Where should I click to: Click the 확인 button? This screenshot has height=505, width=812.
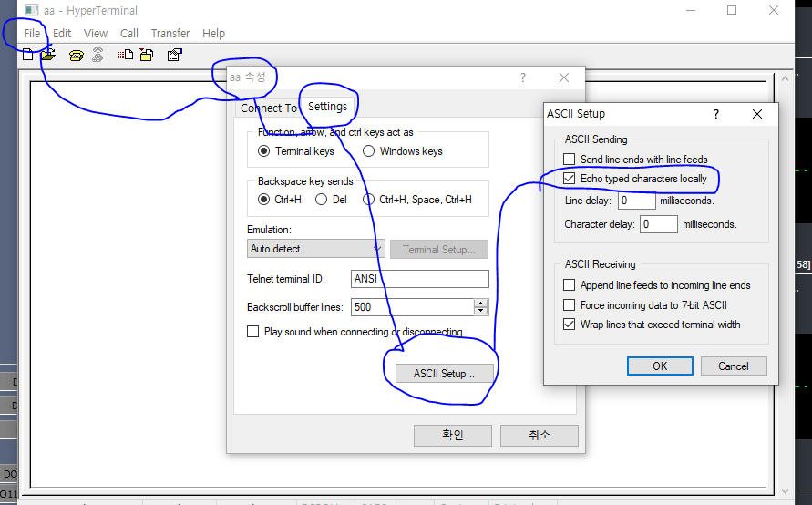coord(453,436)
